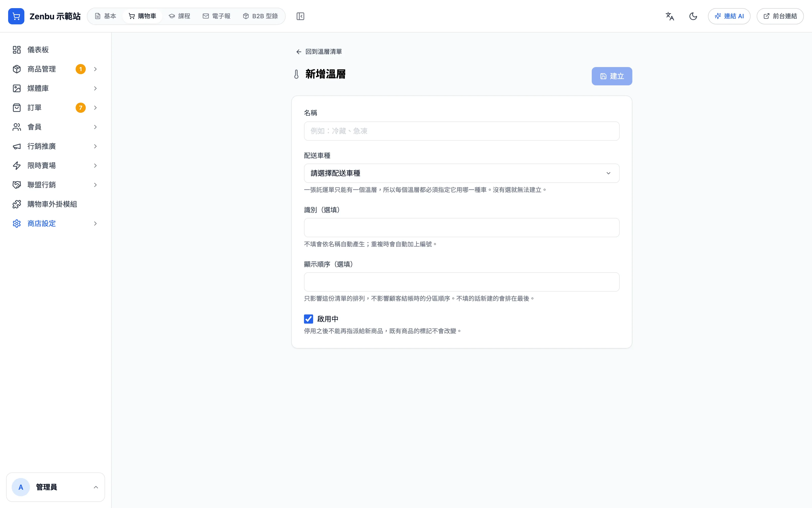Expand the 行銷推廣 submenu chevron
The height and width of the screenshot is (508, 812).
[95, 146]
